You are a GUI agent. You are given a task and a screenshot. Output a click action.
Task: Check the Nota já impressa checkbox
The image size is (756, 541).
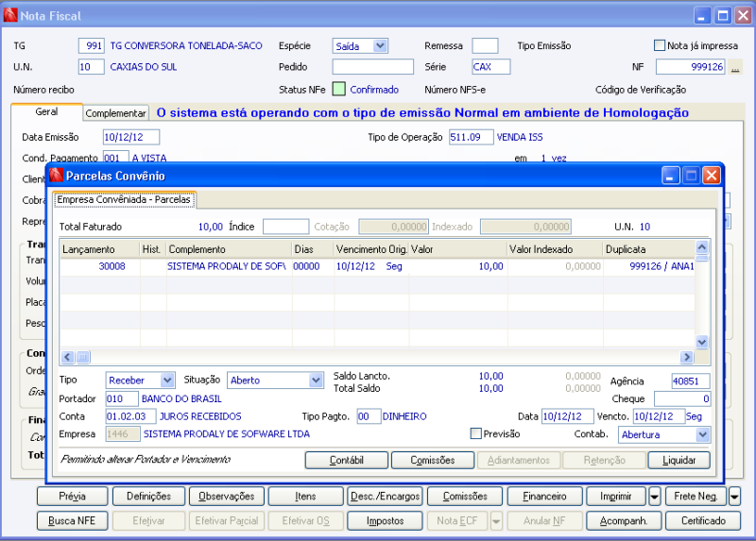[x=659, y=45]
